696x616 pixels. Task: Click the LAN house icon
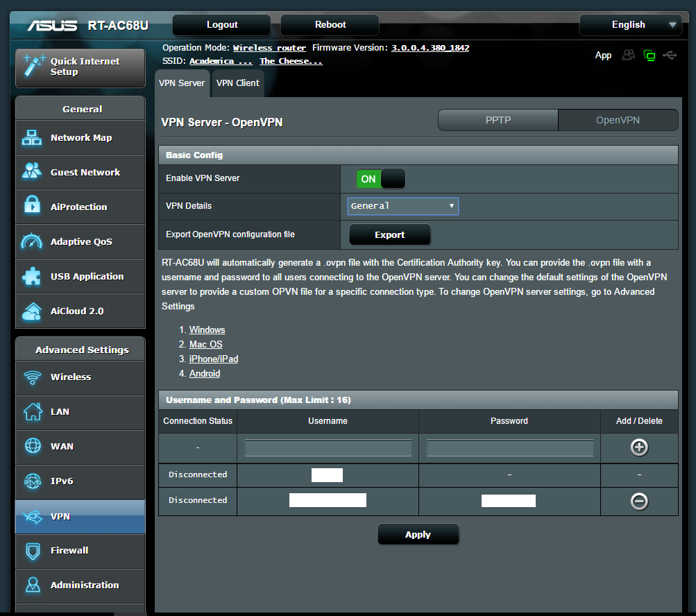33,411
